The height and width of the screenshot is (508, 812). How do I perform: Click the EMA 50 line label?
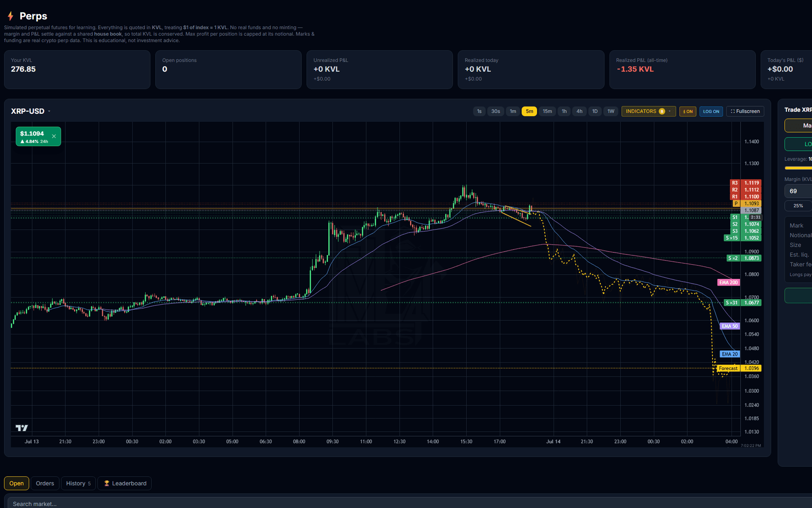(x=730, y=326)
